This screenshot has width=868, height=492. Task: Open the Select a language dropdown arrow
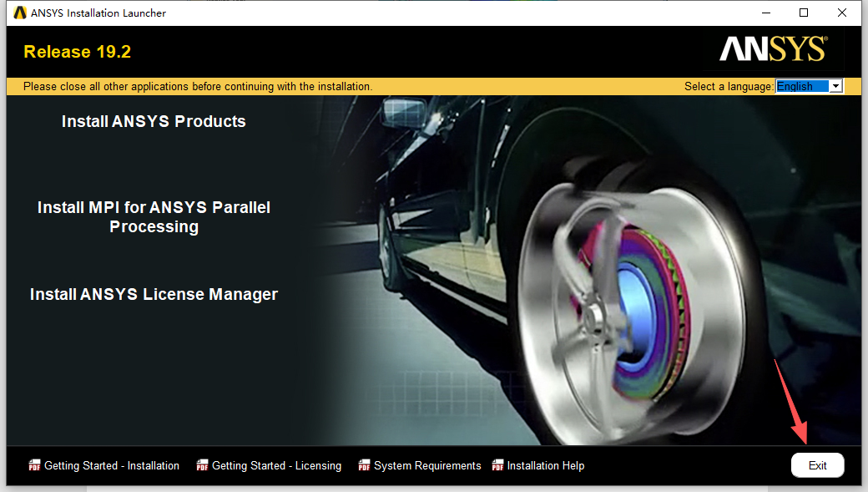(835, 85)
